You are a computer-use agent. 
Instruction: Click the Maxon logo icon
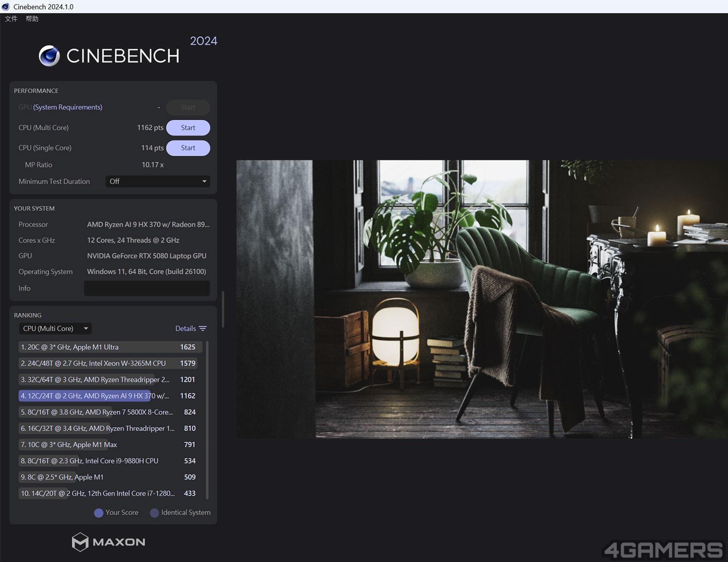tap(80, 542)
